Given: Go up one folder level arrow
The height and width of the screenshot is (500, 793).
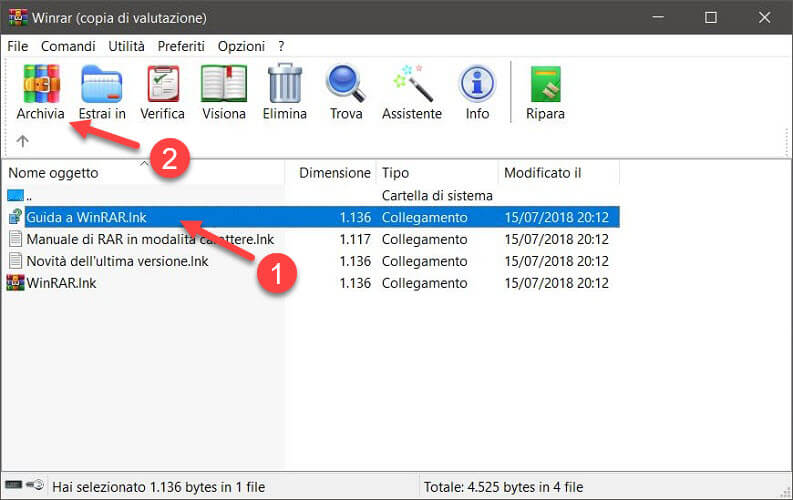Looking at the screenshot, I should pos(22,141).
